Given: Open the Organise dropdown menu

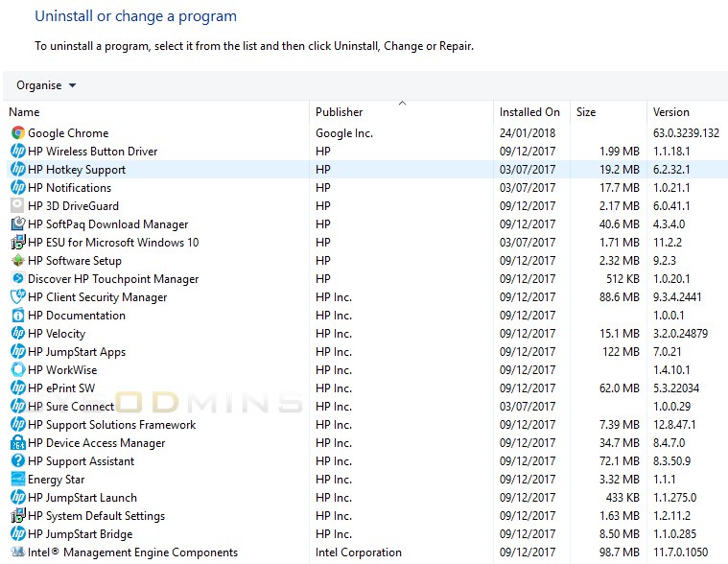Looking at the screenshot, I should pos(46,85).
